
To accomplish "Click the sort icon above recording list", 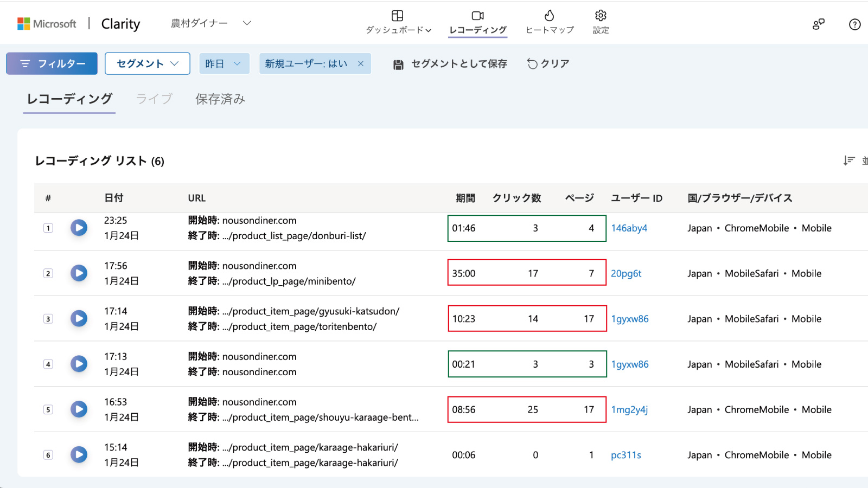I will coord(849,160).
